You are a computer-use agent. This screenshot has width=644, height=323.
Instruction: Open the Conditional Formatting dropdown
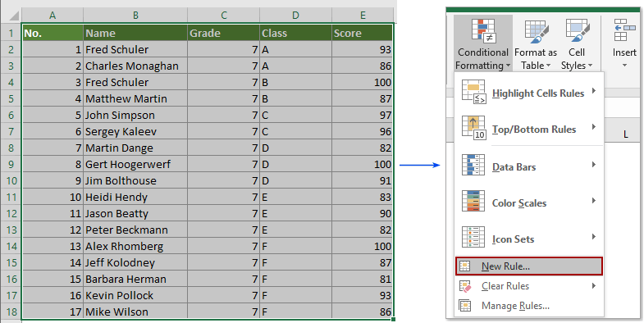pyautogui.click(x=483, y=44)
